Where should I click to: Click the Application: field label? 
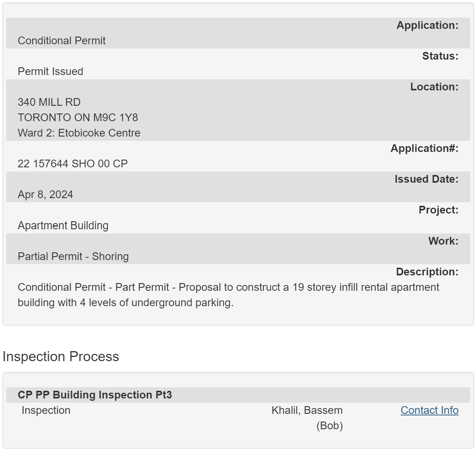tap(428, 25)
